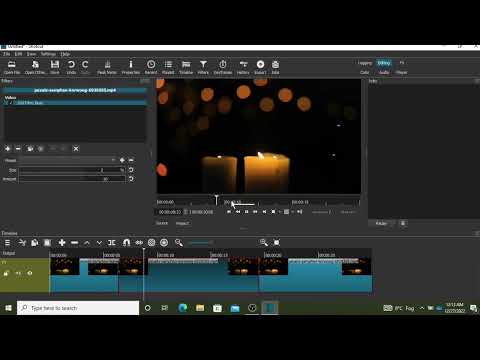Click the Open File toolbar icon
The width and height of the screenshot is (480, 360).
12,67
